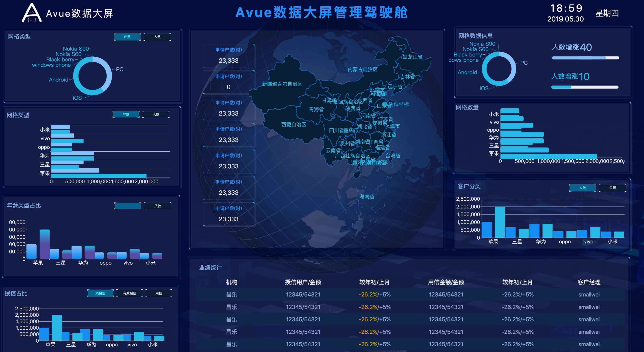The height and width of the screenshot is (352, 644).
Task: Click the Android label in left donut chart
Action: pyautogui.click(x=59, y=80)
